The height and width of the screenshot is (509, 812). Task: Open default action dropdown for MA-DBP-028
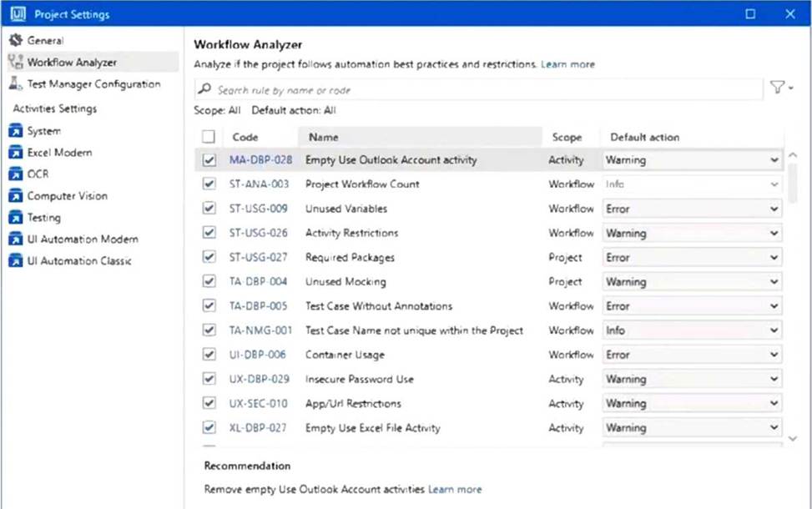[692, 160]
